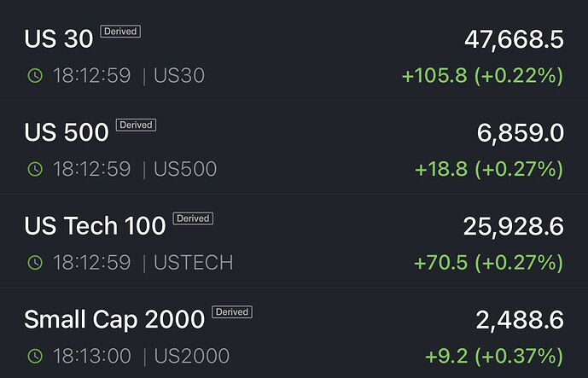Click the US Tech 100 price 25,928.6
588x378 pixels.
pyautogui.click(x=514, y=226)
